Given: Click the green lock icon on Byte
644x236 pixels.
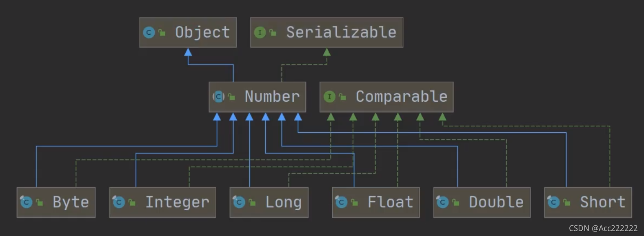Looking at the screenshot, I should (x=40, y=202).
